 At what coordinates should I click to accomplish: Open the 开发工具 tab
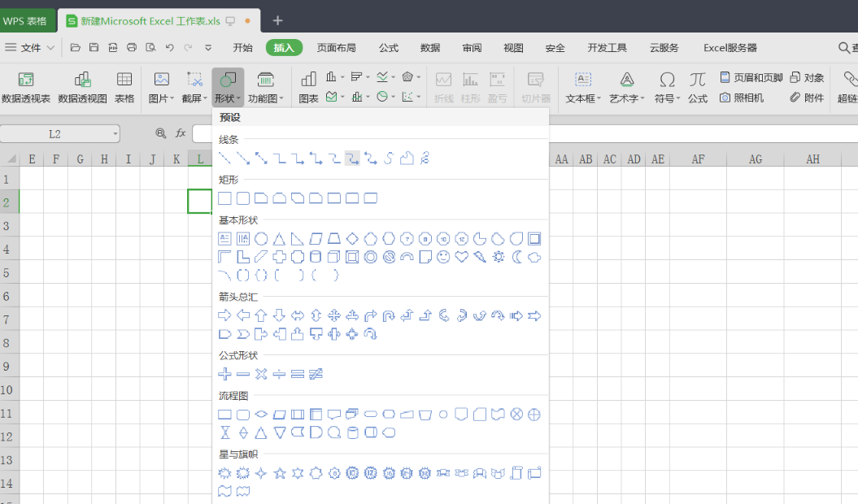pos(607,48)
